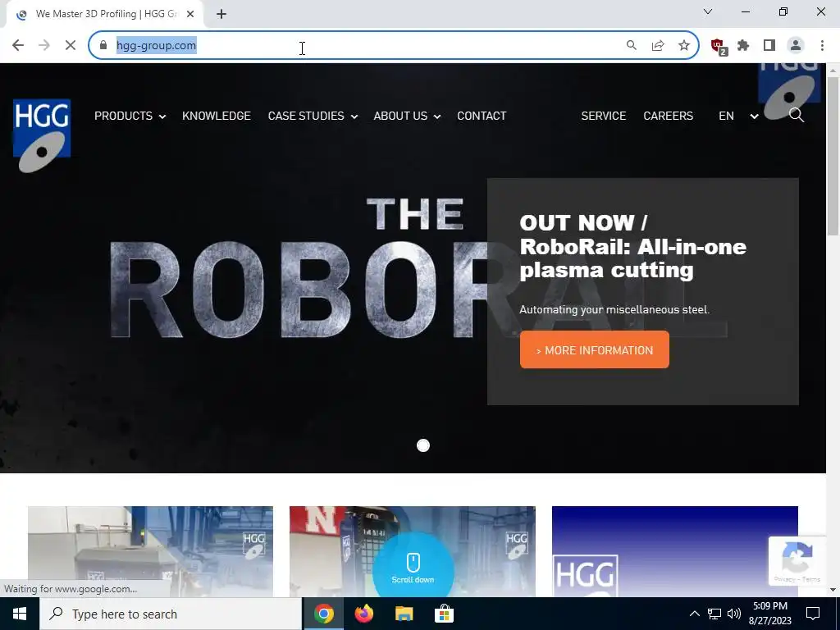The image size is (840, 630).
Task: Expand the EN language selector
Action: pyautogui.click(x=738, y=116)
